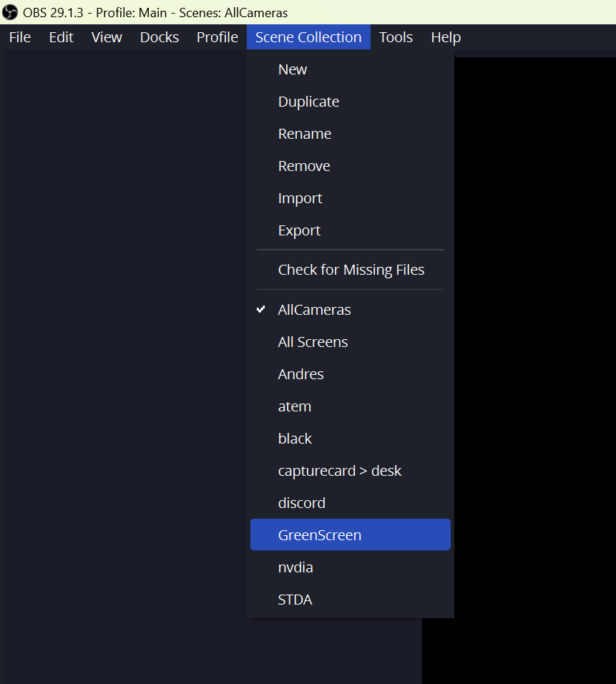Choose Remove scene collection
This screenshot has width=616, height=684.
coord(351,166)
